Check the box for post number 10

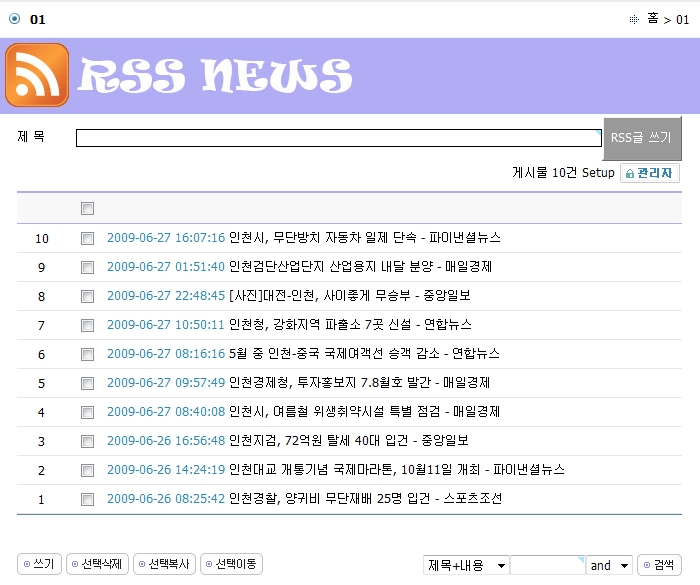click(88, 238)
